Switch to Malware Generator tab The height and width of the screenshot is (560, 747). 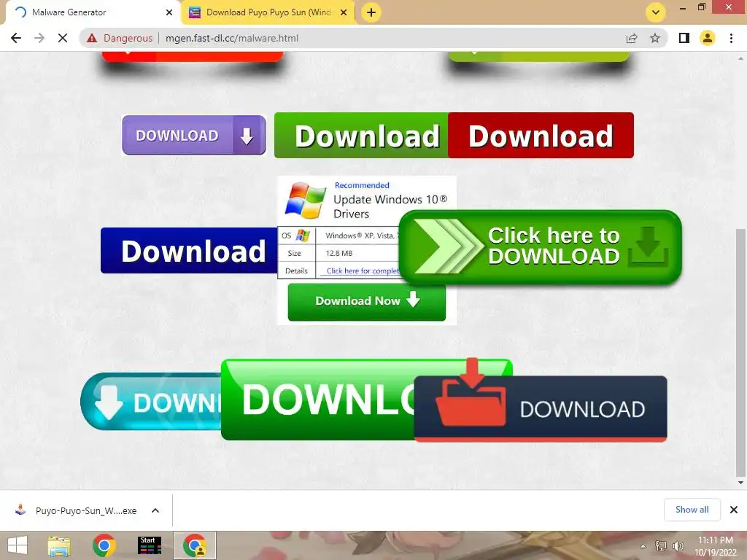pyautogui.click(x=90, y=12)
